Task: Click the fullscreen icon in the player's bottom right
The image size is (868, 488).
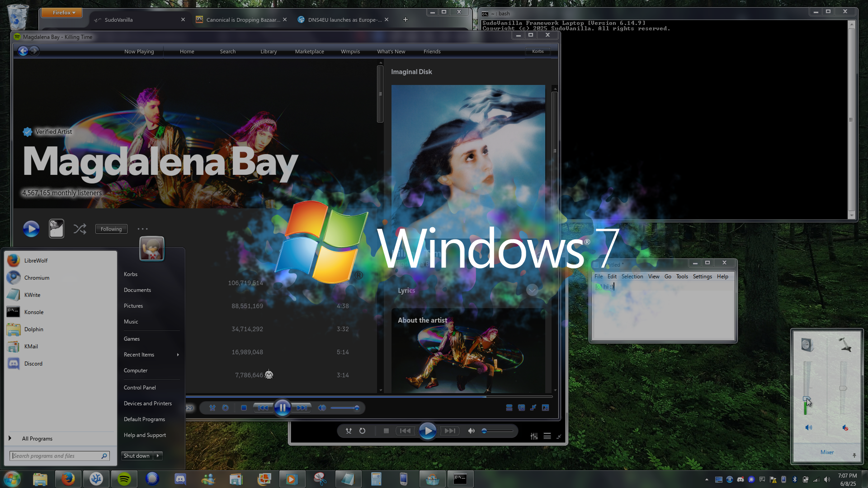Action: pyautogui.click(x=546, y=408)
